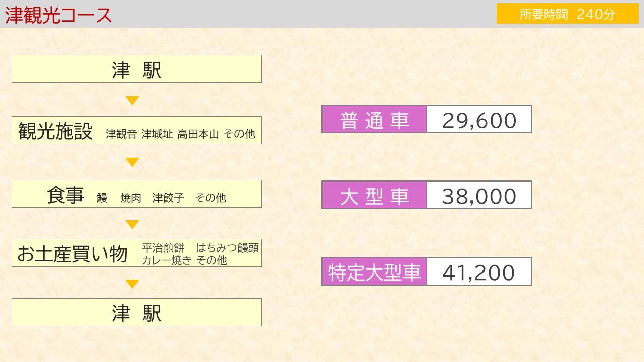Select the 普通車 purple label
Screen dimensions: 644x362
pyautogui.click(x=374, y=119)
